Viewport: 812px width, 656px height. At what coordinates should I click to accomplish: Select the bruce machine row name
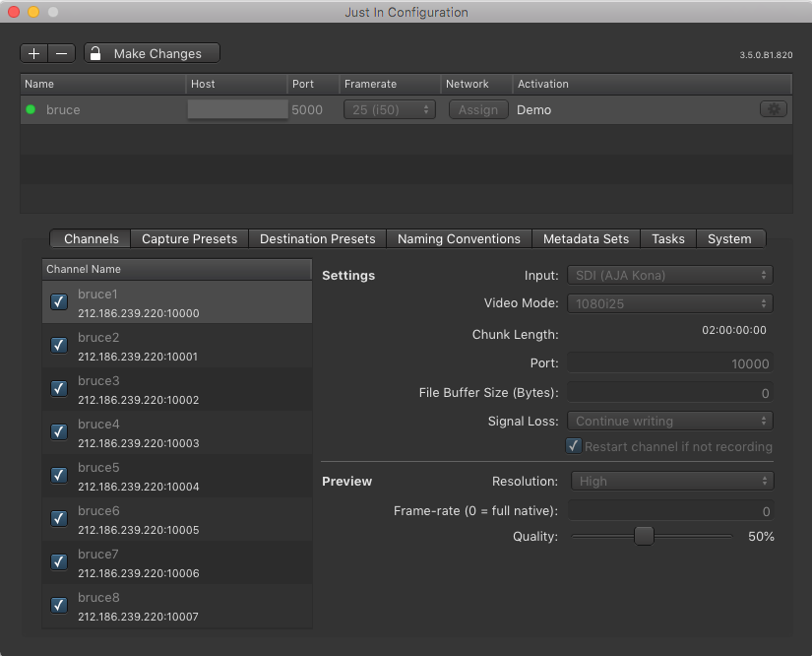coord(63,110)
